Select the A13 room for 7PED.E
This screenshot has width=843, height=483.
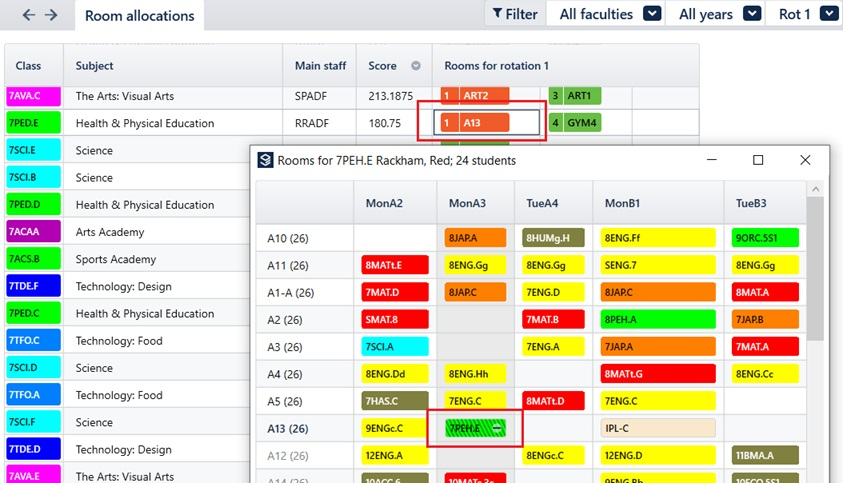pos(474,123)
